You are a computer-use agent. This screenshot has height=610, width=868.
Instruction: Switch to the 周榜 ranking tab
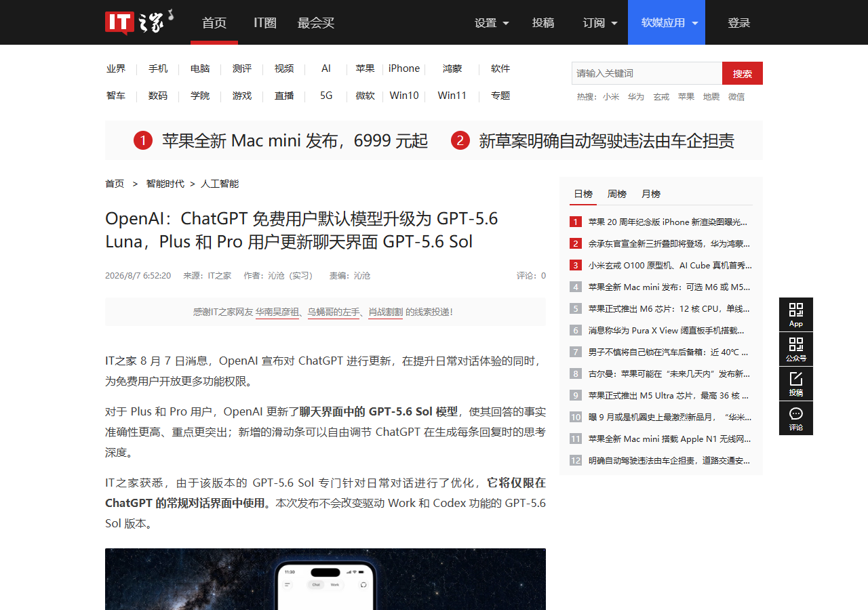click(x=617, y=194)
